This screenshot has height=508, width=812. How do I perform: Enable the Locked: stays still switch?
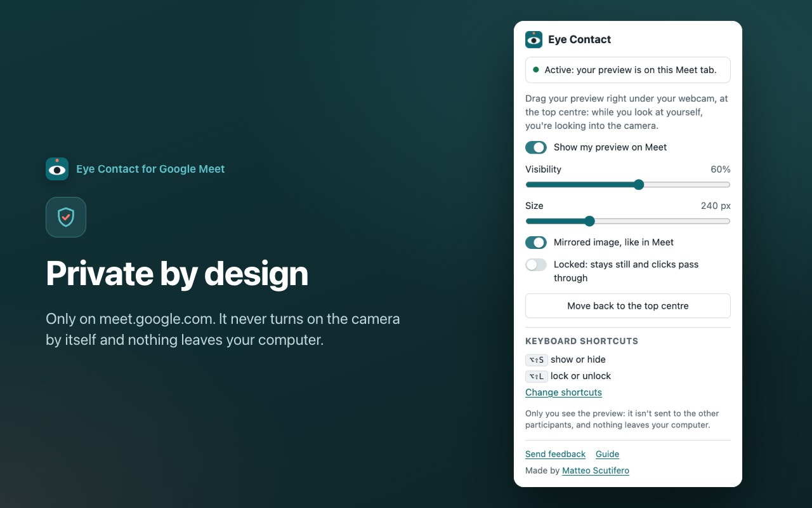tap(536, 265)
